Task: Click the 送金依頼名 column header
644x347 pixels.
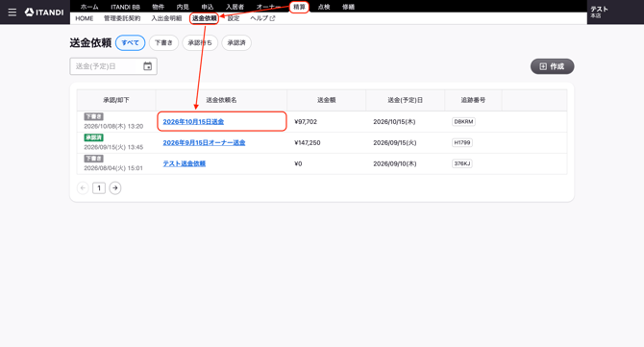Action: click(221, 100)
